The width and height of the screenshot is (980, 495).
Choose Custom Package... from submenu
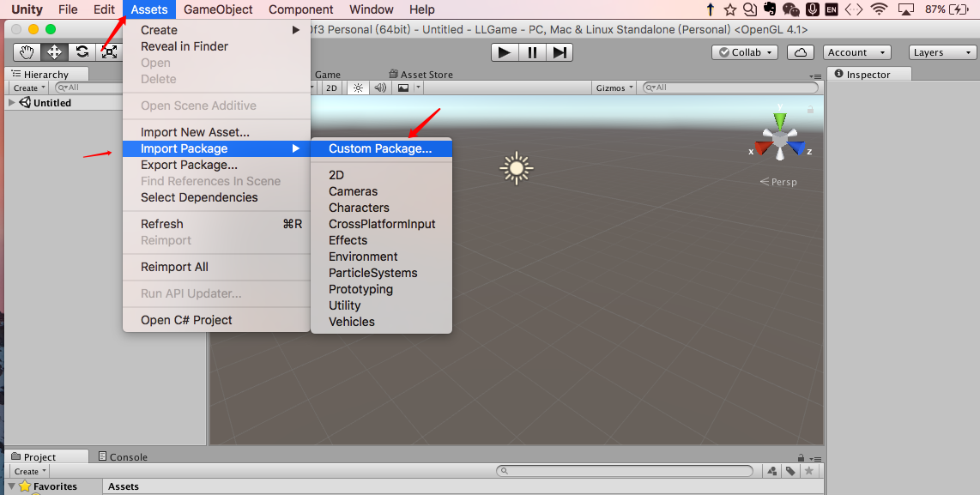pos(381,148)
